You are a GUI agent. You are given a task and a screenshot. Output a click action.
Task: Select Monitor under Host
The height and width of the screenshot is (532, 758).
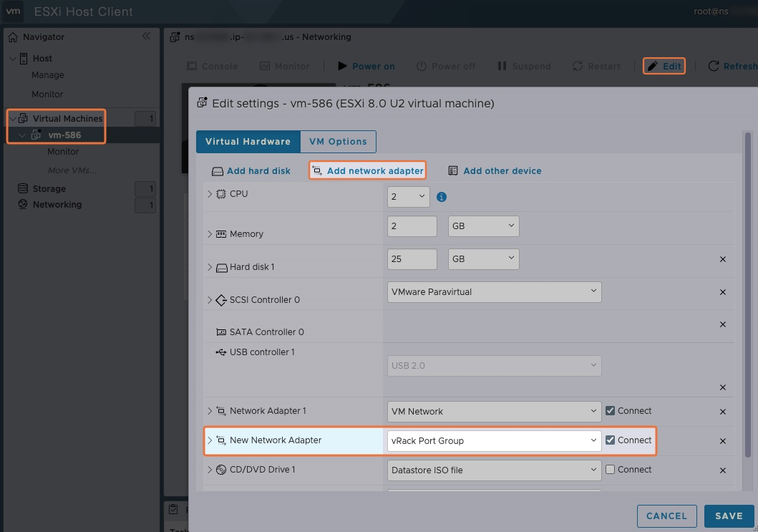[47, 95]
